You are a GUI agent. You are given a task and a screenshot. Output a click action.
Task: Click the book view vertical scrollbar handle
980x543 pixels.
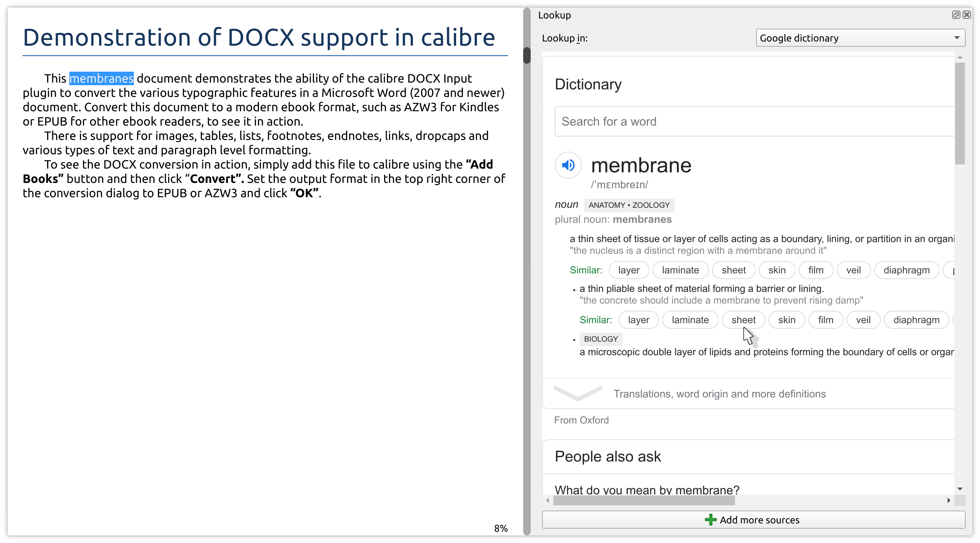click(527, 55)
